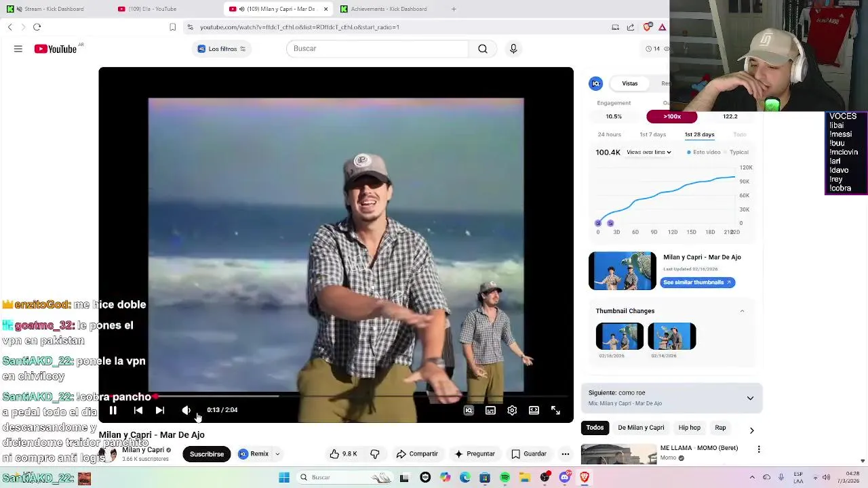
Task: Select the Vistas tab in vidIQ panel
Action: pyautogui.click(x=630, y=83)
